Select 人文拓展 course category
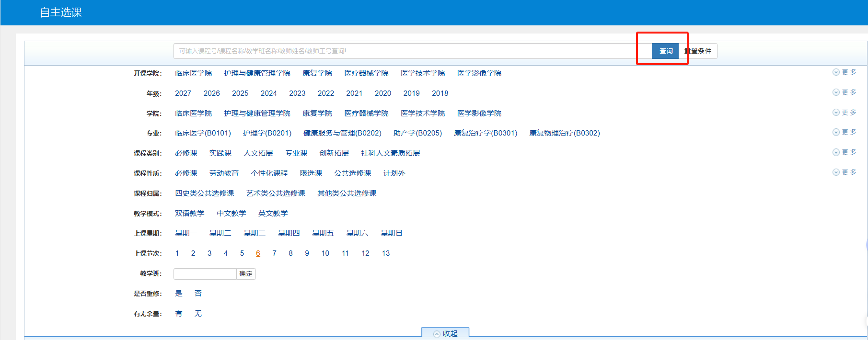This screenshot has height=340, width=868. point(258,153)
